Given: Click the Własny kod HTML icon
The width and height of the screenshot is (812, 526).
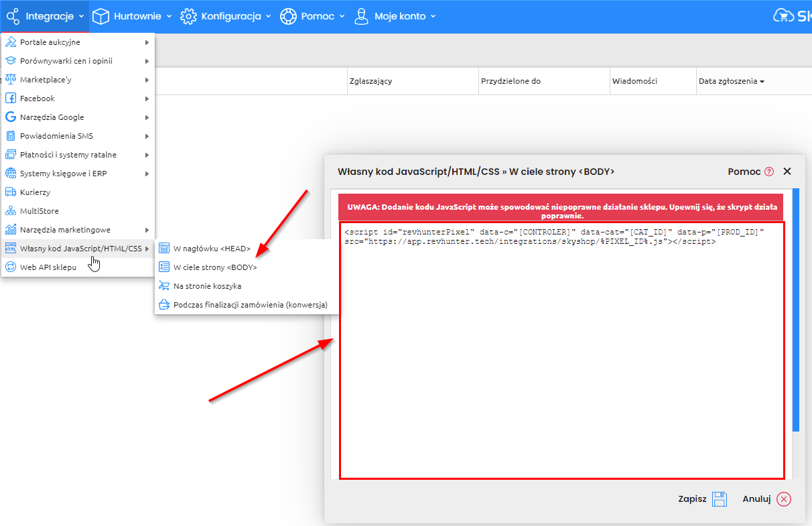Looking at the screenshot, I should click(x=11, y=249).
